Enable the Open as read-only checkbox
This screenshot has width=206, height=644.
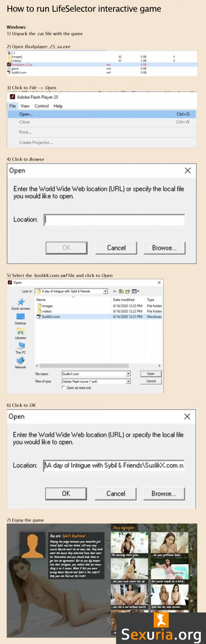(x=63, y=388)
